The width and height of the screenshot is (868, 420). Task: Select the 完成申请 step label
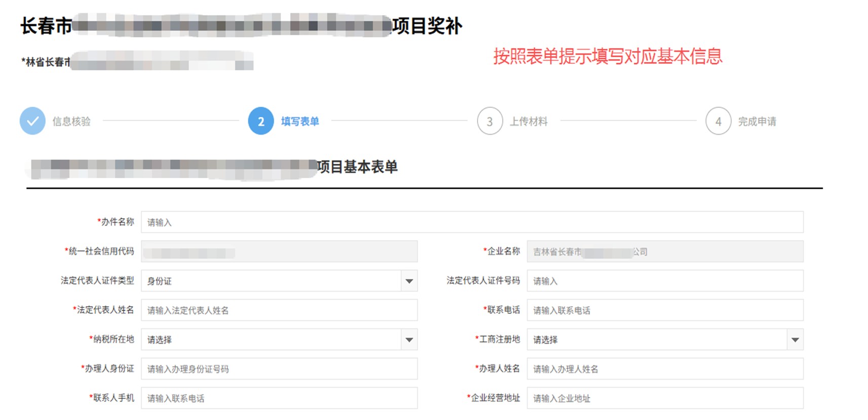pyautogui.click(x=757, y=121)
